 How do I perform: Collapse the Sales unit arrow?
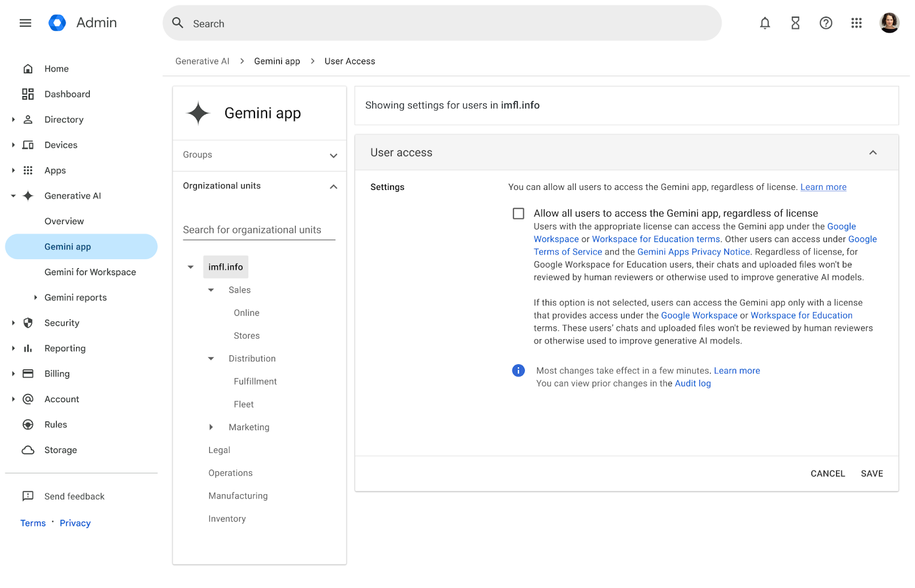tap(210, 290)
